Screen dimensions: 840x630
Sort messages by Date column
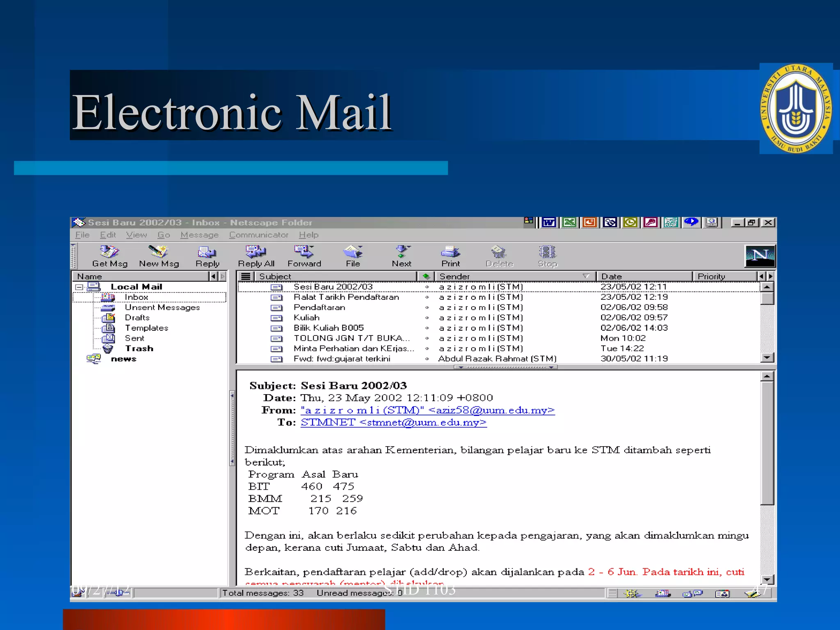[x=644, y=276]
